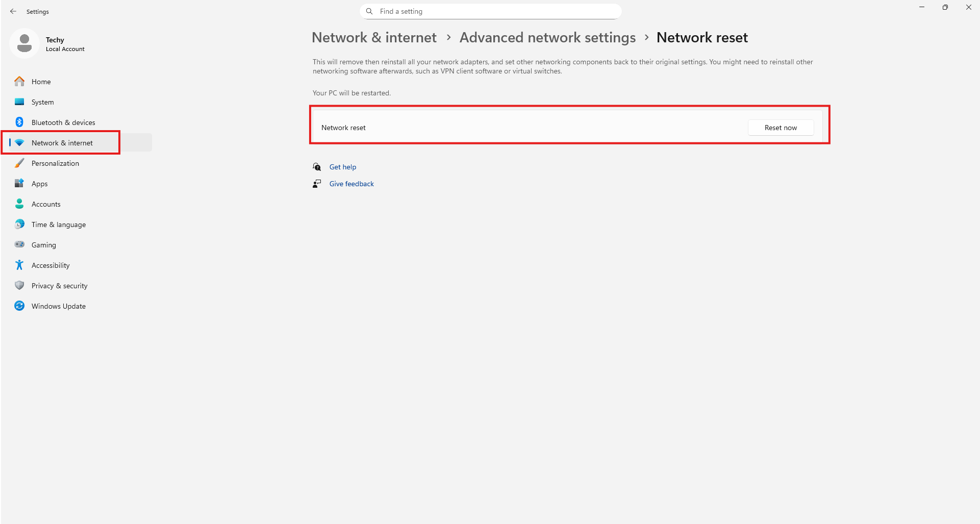Open the Gaming controller icon
The image size is (980, 524).
(19, 245)
